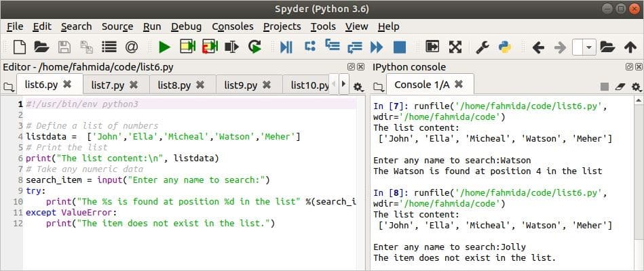The image size is (644, 271).
Task: Click the @ symbol finder icon
Action: [x=131, y=47]
